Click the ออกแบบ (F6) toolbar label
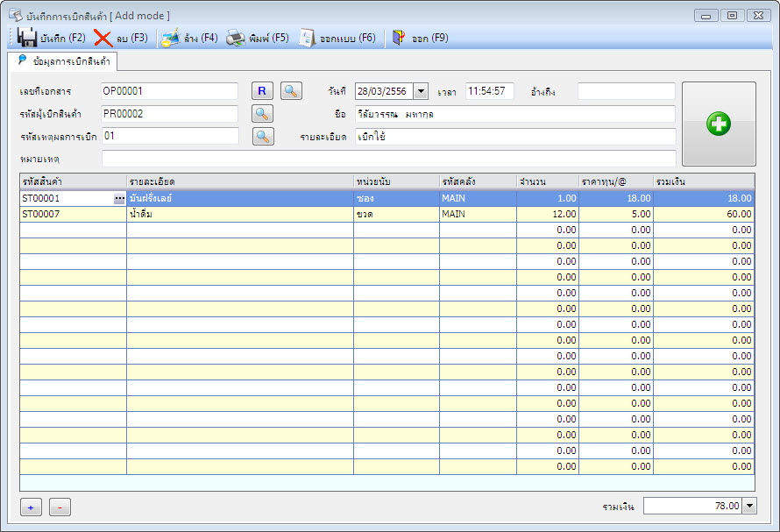This screenshot has height=532, width=780. 347,39
